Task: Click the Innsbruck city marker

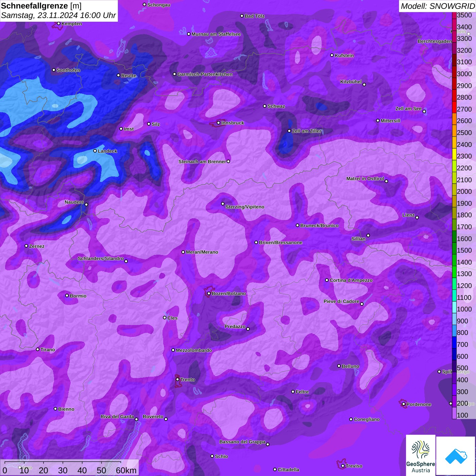Action: click(219, 123)
